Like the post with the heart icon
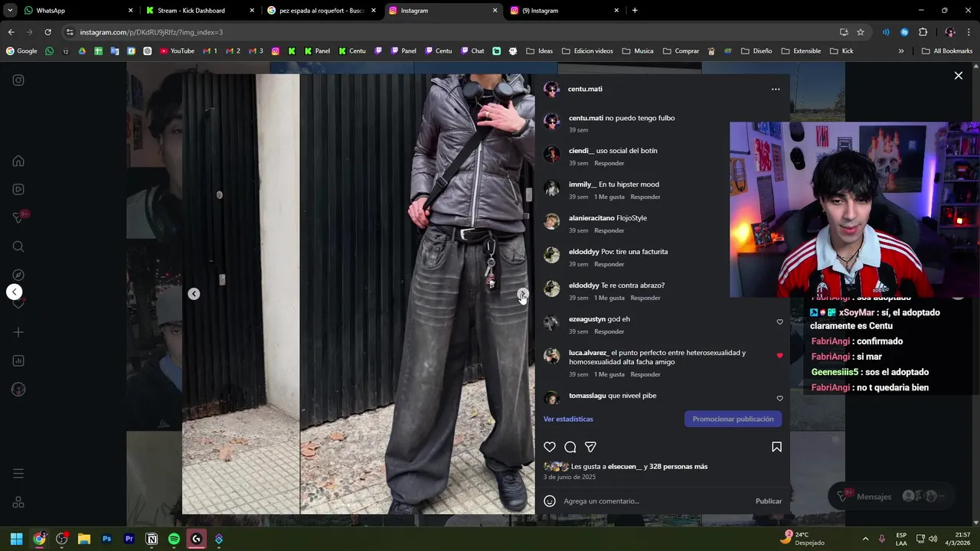 point(549,447)
